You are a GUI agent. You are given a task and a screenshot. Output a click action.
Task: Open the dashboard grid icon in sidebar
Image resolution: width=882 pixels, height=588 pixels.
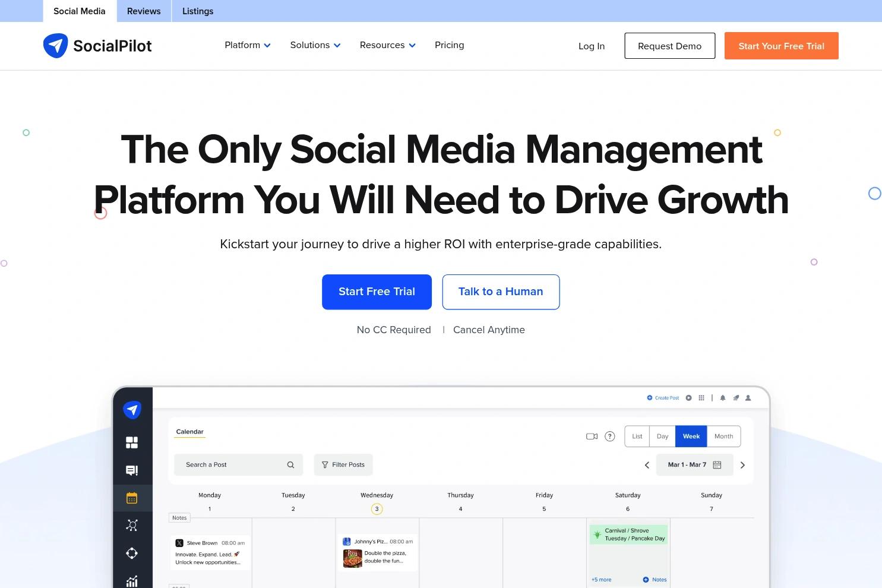pos(132,442)
